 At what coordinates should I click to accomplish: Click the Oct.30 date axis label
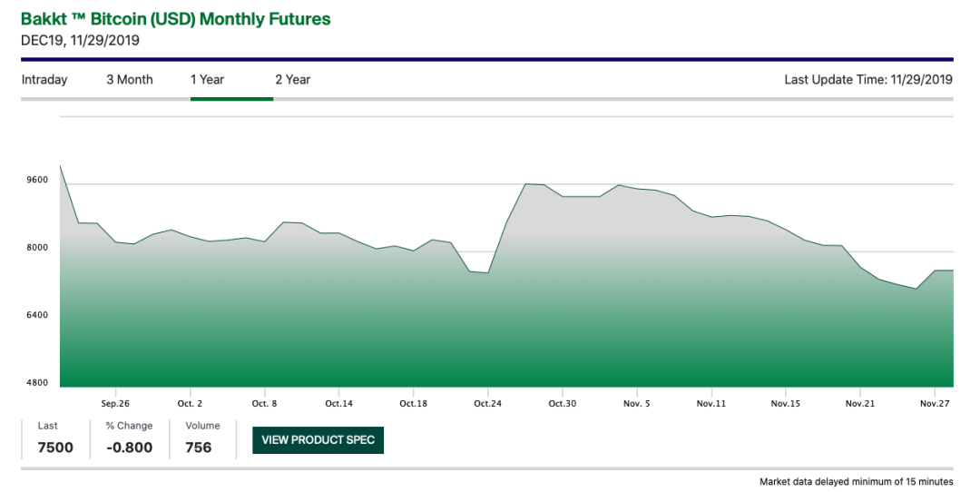coord(563,404)
